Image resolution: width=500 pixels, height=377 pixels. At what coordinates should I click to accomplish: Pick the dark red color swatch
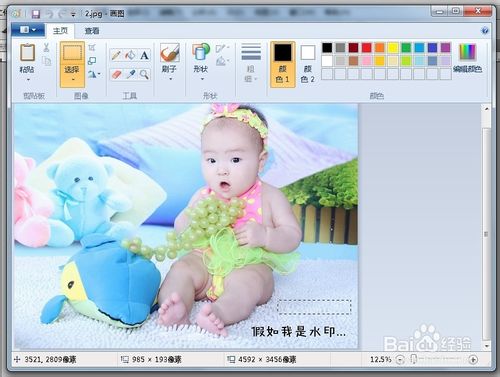tap(353, 48)
